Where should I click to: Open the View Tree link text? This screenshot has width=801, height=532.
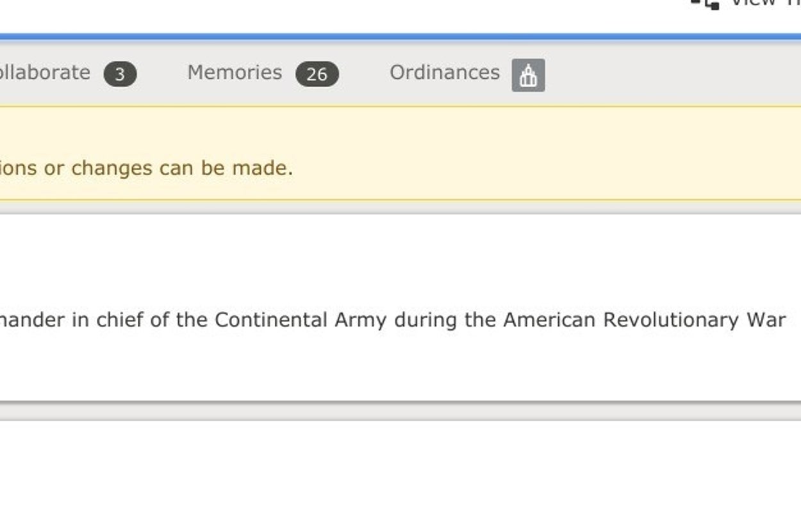[x=766, y=3]
